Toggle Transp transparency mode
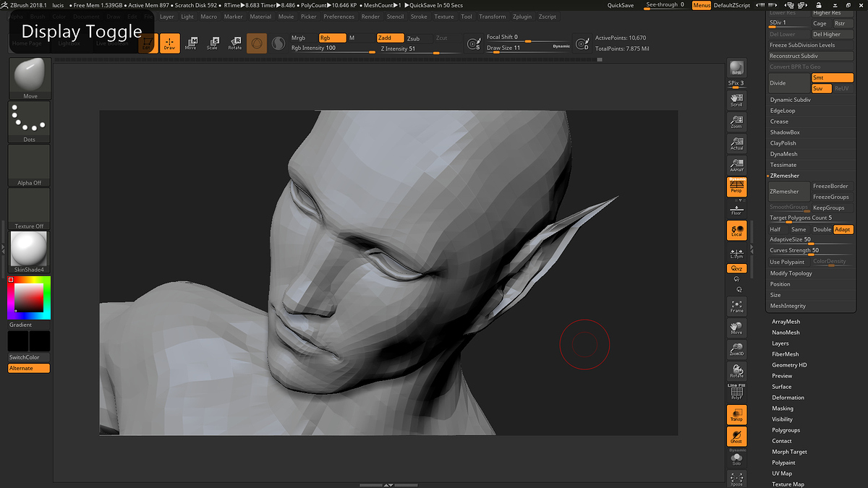This screenshot has width=868, height=488. point(736,415)
